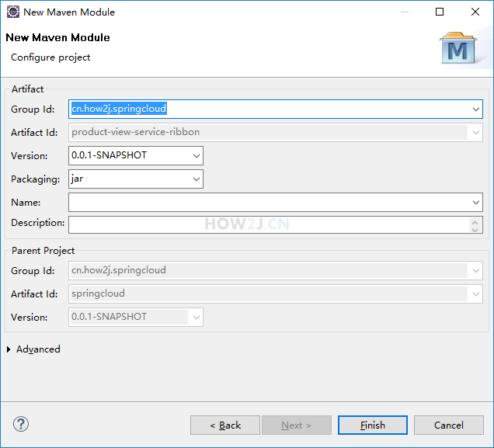Screen dimensions: 494x448
Task: Open Parent Project Version dropdown arrow
Action: click(197, 317)
